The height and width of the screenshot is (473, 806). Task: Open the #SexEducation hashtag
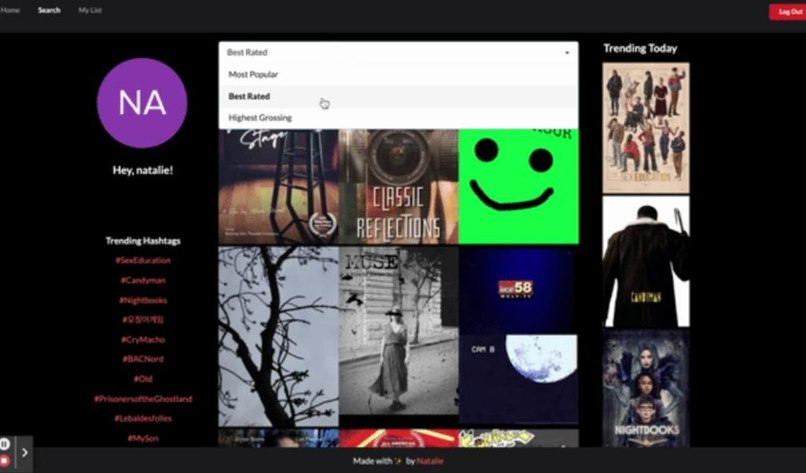143,260
